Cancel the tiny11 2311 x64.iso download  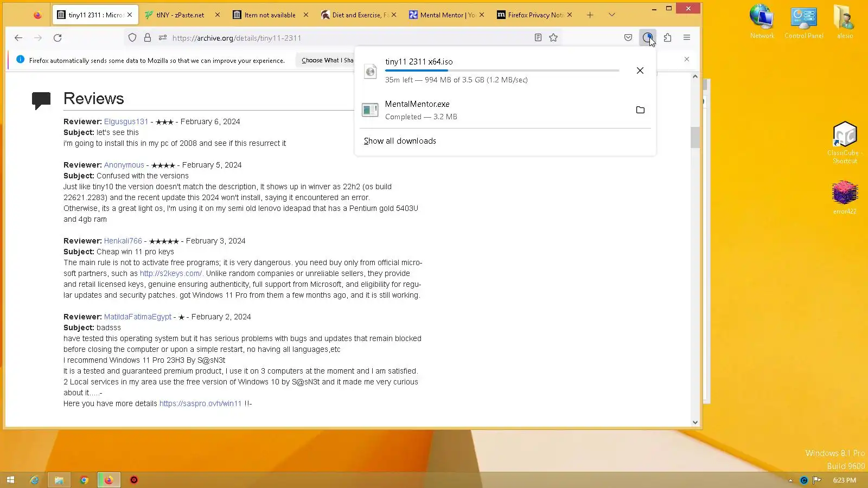click(640, 70)
